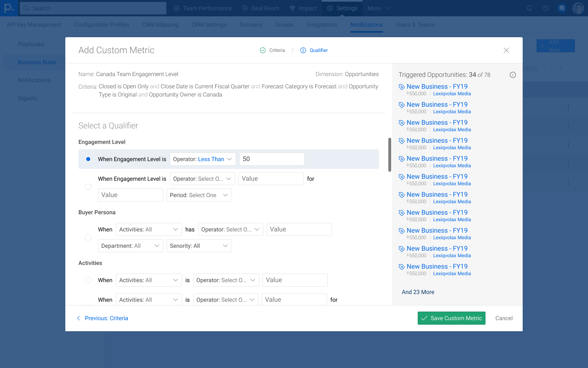Open the chat messages icon in header

562,8
